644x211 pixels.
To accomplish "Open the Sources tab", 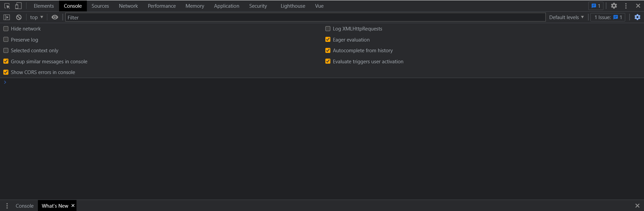I will click(100, 6).
